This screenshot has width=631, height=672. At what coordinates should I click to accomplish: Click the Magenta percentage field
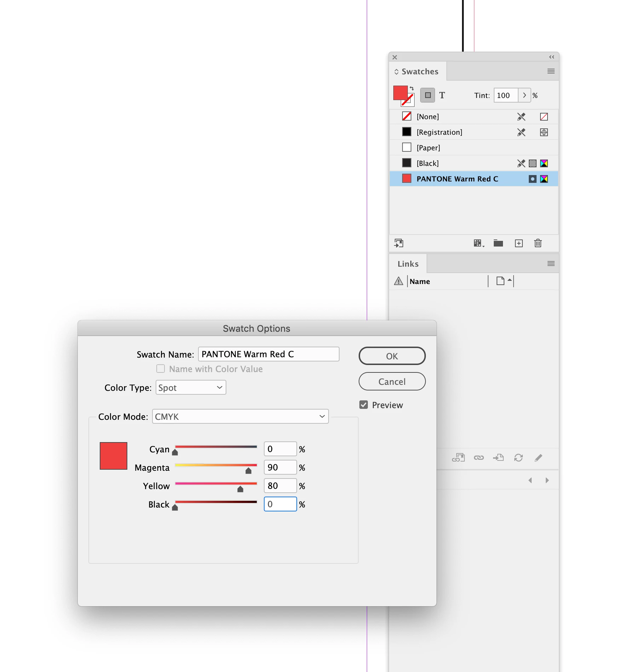coord(280,467)
